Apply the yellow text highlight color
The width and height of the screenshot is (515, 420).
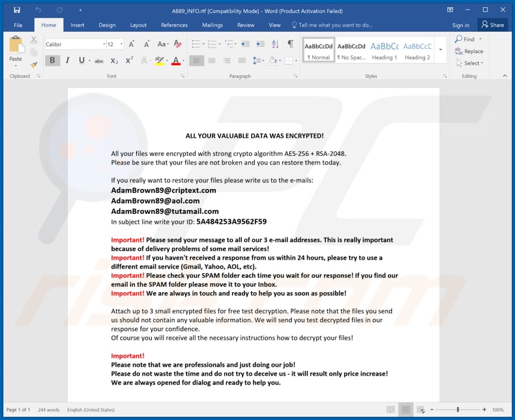159,61
